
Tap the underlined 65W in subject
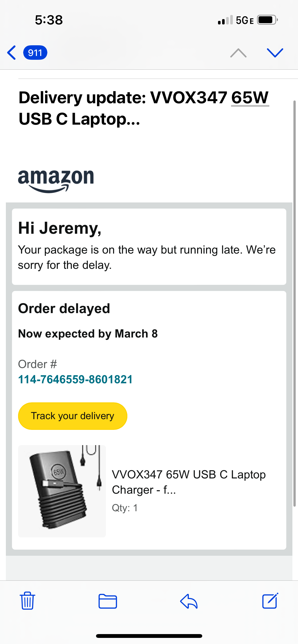tap(250, 98)
